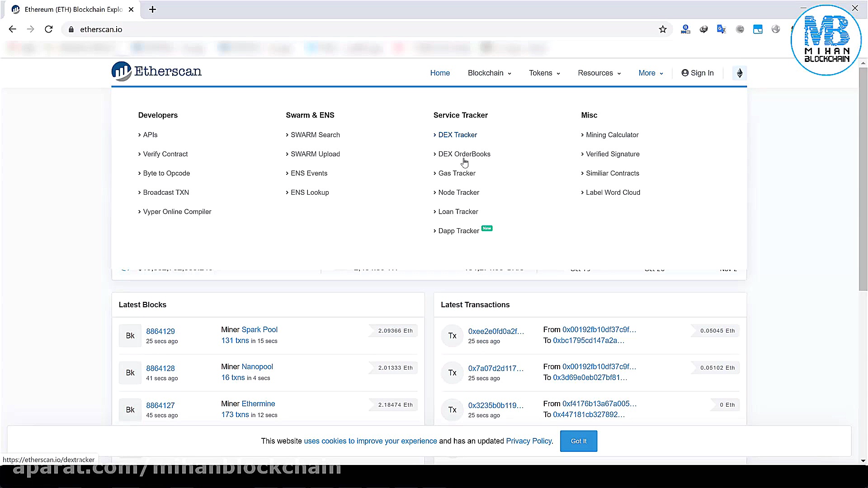Screen dimensions: 868x488
Task: Click the Bk icon for block 8864129
Action: pos(130,336)
